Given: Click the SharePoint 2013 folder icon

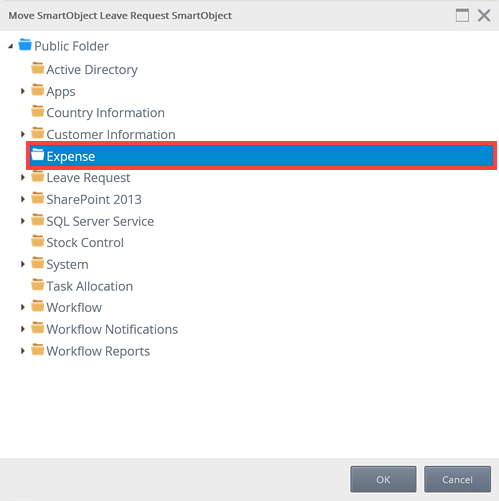Looking at the screenshot, I should click(x=37, y=198).
